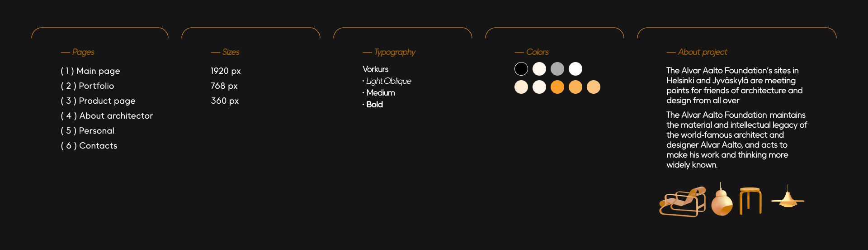This screenshot has width=868, height=250.
Task: Select the Personal page entry
Action: (88, 131)
